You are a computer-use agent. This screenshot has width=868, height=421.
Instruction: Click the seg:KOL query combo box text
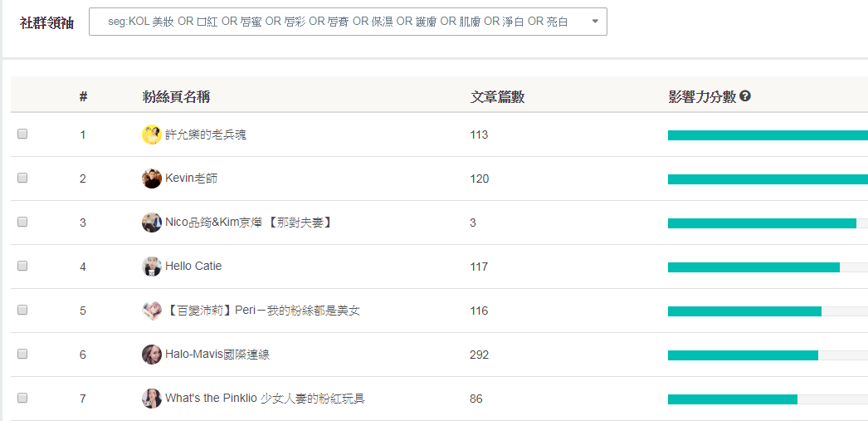(x=338, y=22)
